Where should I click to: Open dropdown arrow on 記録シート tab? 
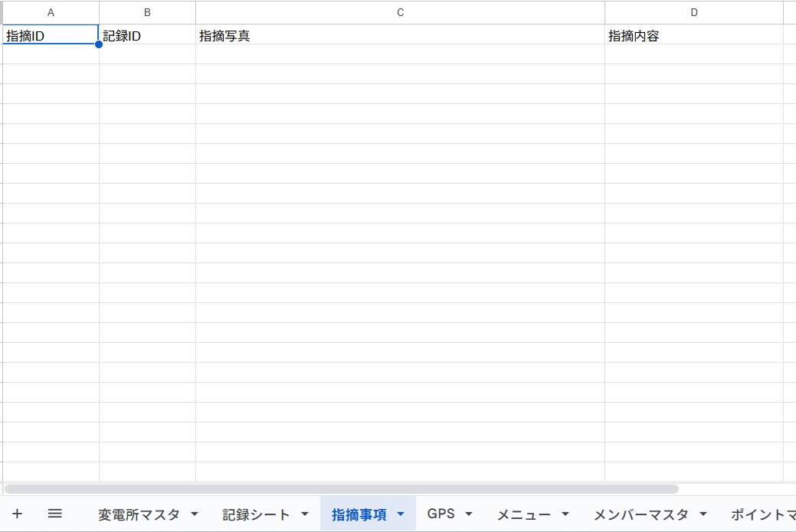305,514
